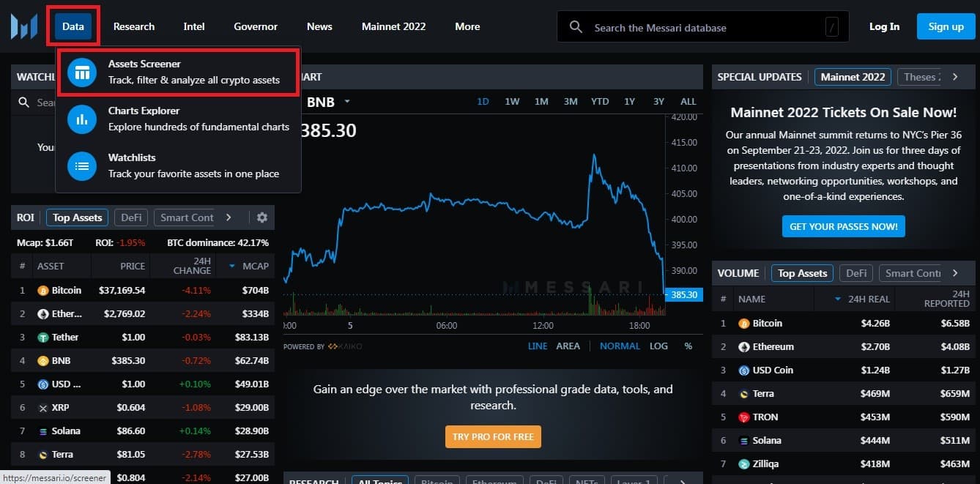
Task: Click the TRY PRO FOR FREE button
Action: 493,437
